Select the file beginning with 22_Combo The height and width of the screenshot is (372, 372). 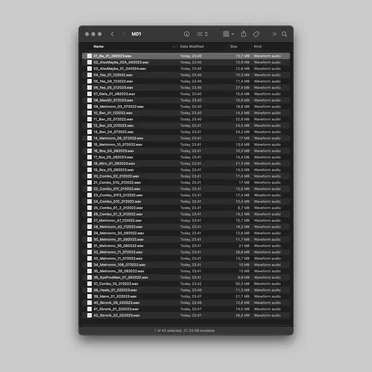coord(186,189)
